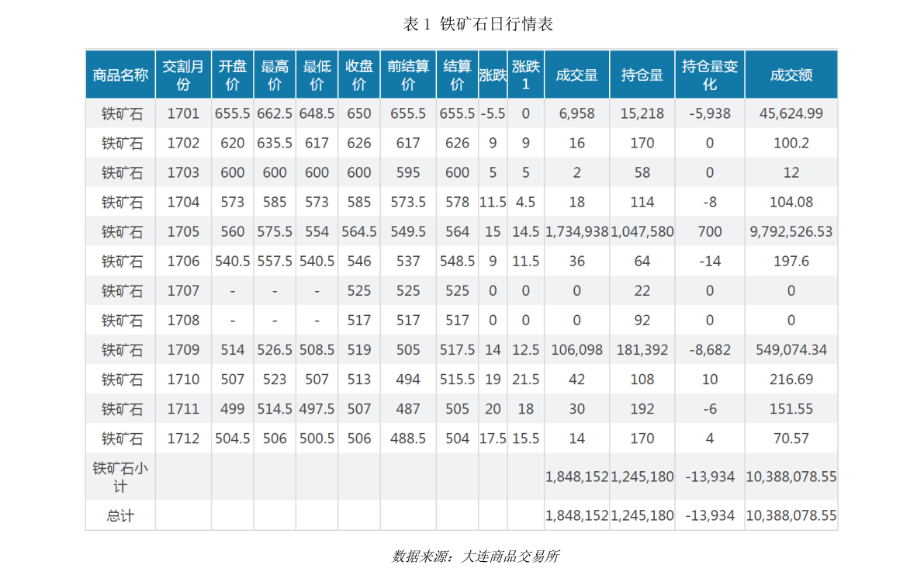Select the "开盘价" column header
The image size is (924, 579).
coord(232,75)
